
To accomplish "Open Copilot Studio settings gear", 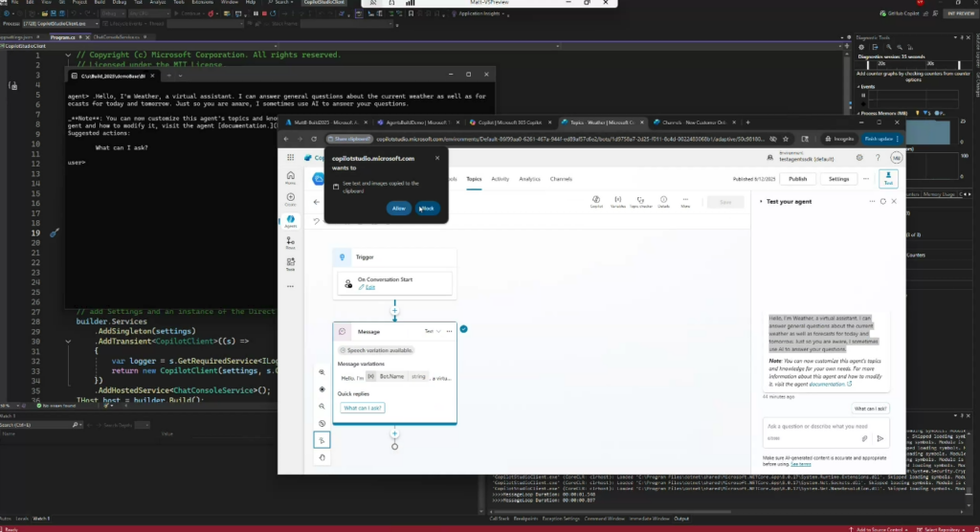I will click(859, 158).
